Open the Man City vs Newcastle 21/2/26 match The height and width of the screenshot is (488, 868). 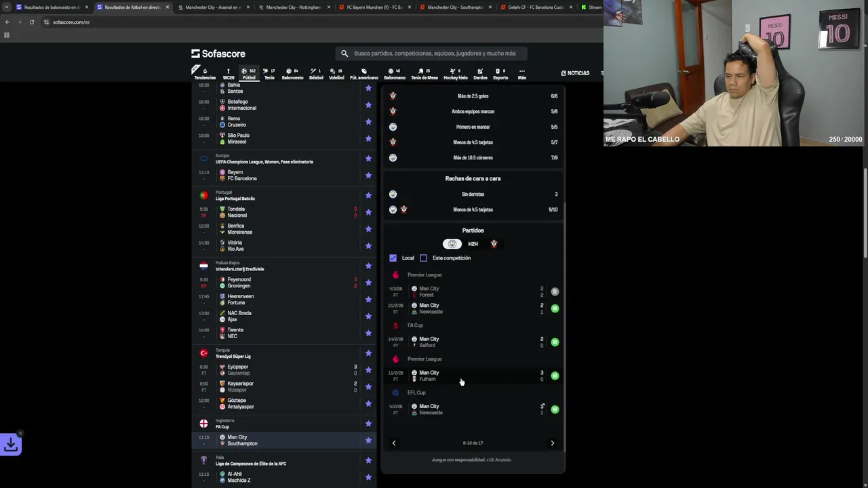point(473,308)
